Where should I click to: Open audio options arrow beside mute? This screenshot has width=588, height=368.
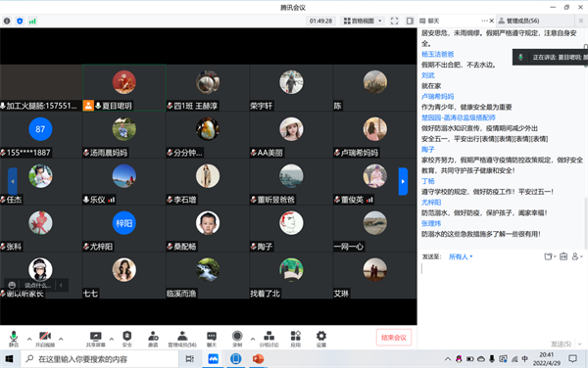coord(29,339)
